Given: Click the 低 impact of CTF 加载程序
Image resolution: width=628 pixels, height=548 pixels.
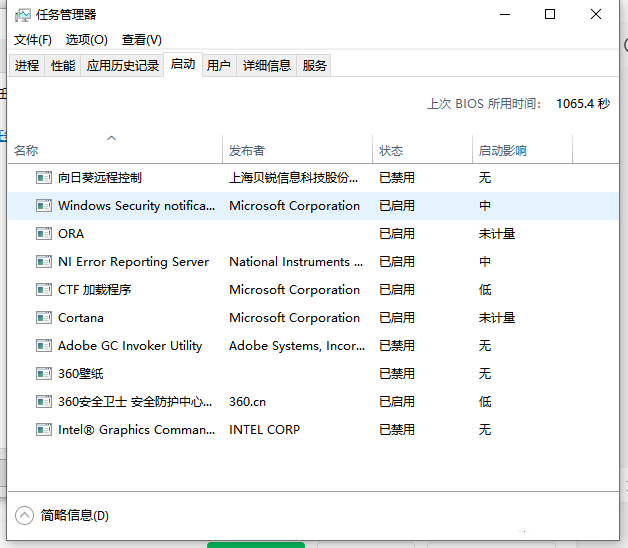Looking at the screenshot, I should tap(485, 290).
